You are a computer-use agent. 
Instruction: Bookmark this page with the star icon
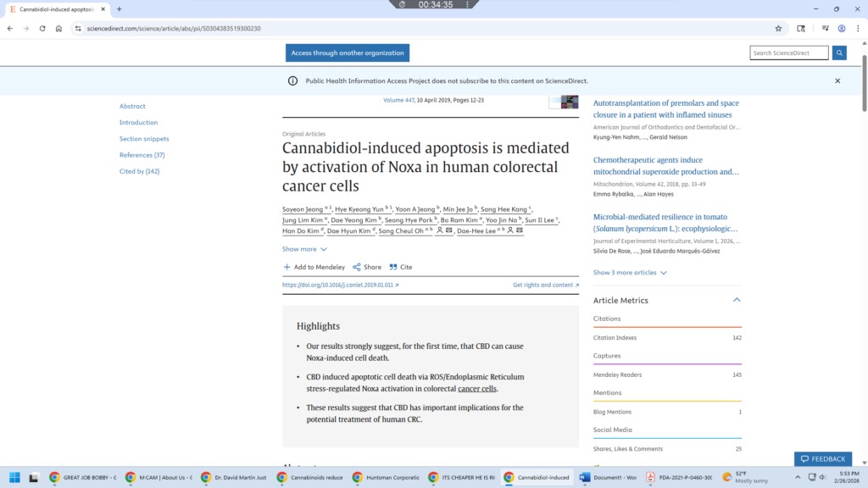778,28
